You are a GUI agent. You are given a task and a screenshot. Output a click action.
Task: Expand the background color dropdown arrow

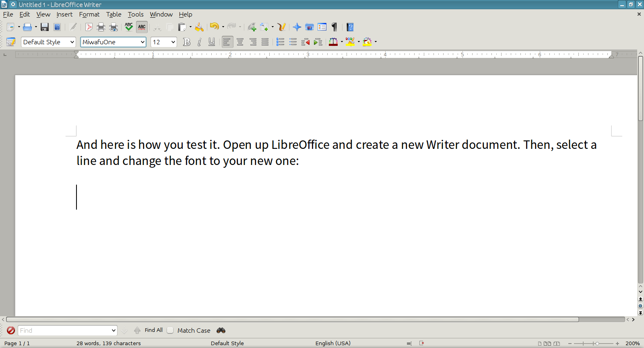pos(376,42)
